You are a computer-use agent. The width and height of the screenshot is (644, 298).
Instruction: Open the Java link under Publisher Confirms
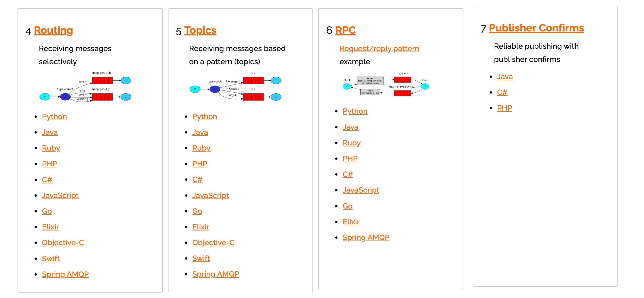(505, 77)
